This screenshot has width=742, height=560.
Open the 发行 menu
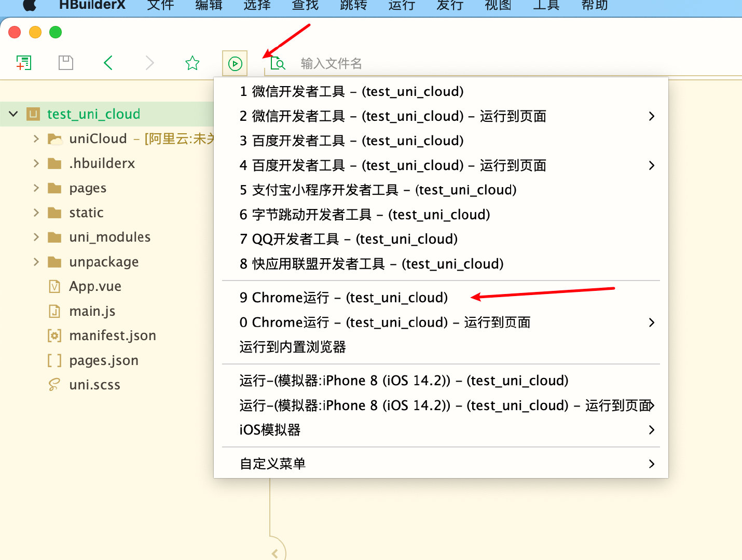(450, 5)
